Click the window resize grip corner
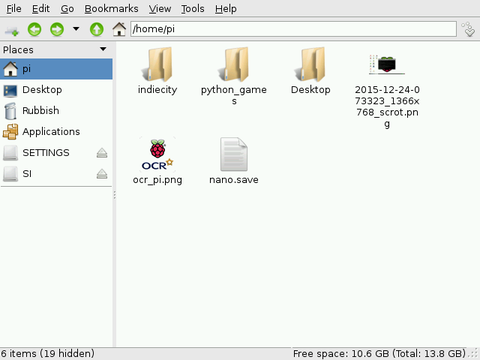The width and height of the screenshot is (480, 360). [x=473, y=354]
